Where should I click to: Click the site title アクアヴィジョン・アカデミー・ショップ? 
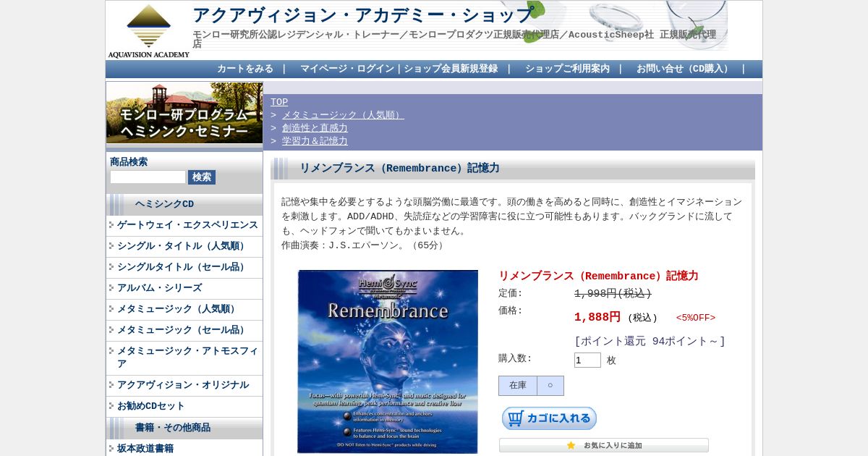click(x=363, y=15)
